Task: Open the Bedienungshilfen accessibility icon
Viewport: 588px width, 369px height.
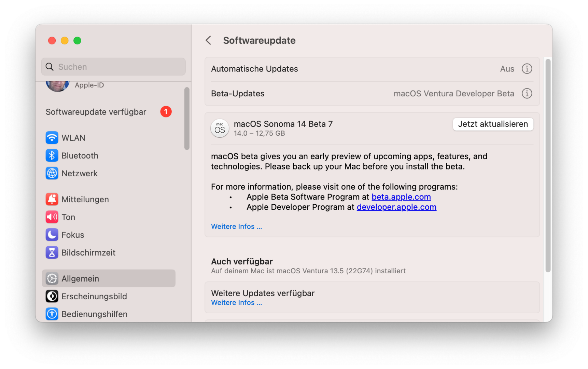Action: [x=52, y=314]
